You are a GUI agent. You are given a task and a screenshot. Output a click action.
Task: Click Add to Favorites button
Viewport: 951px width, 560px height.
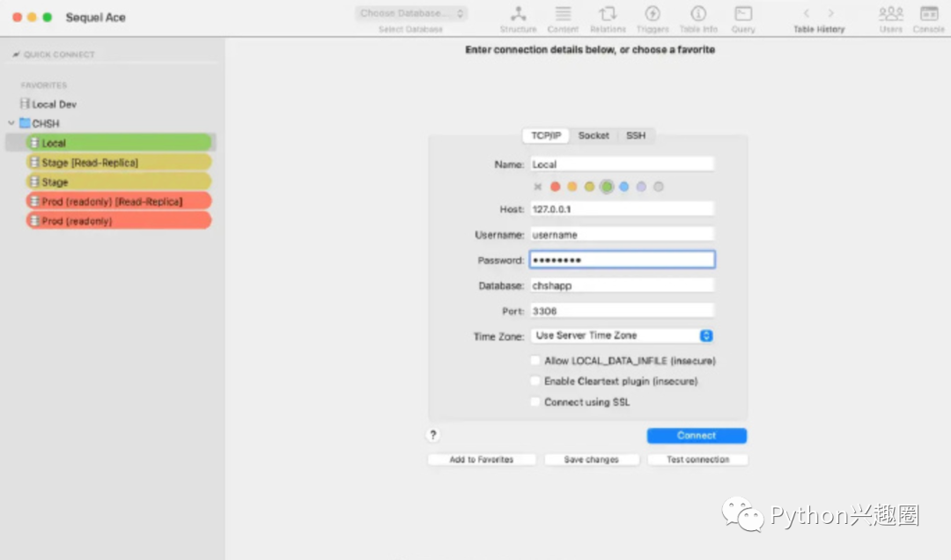482,460
